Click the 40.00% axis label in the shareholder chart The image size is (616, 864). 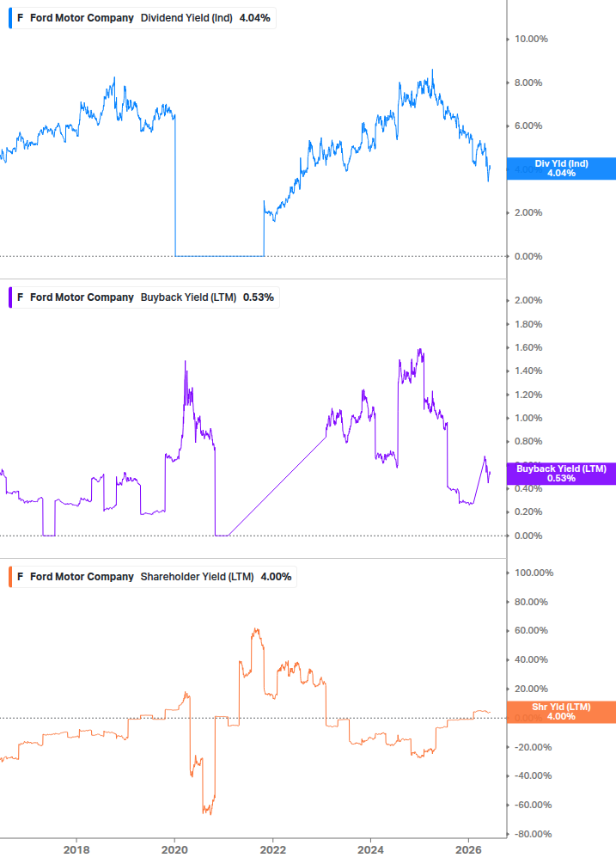[531, 659]
